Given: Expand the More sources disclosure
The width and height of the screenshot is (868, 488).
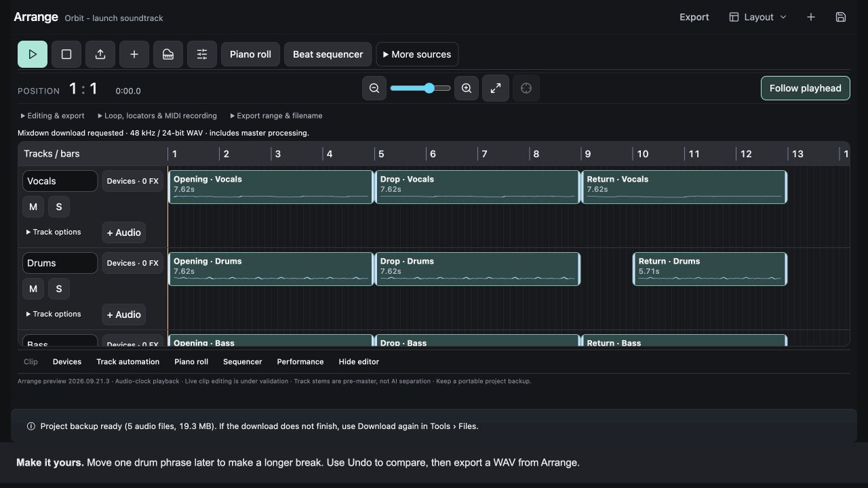Looking at the screenshot, I should pyautogui.click(x=418, y=54).
